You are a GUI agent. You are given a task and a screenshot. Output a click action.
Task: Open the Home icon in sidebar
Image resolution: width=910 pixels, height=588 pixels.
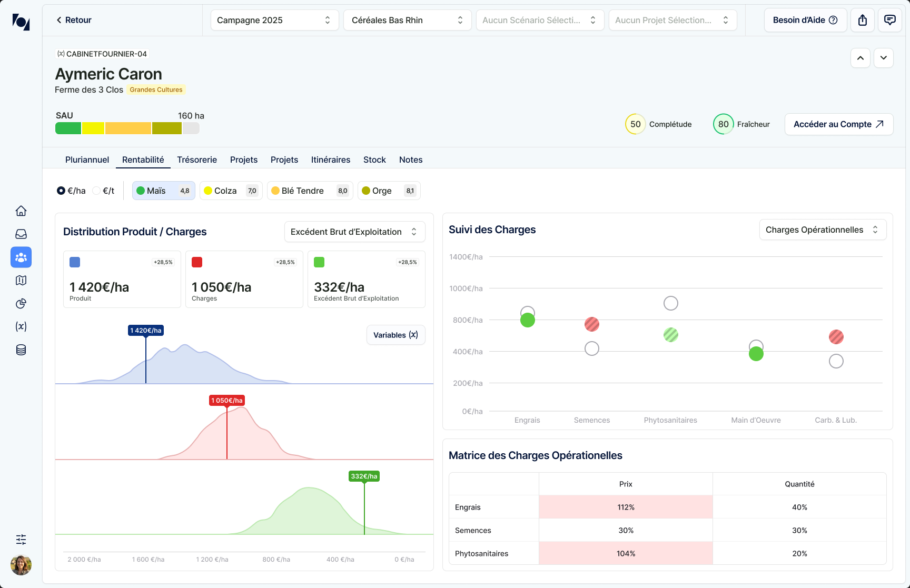[x=21, y=211]
